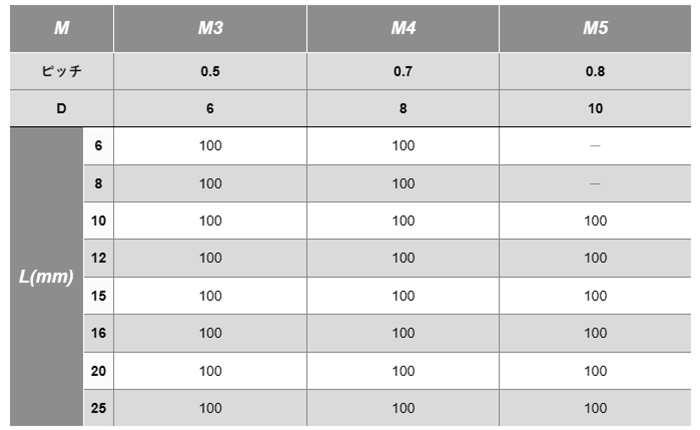Click the M4 quantity for length 25
700x430 pixels.
click(403, 408)
